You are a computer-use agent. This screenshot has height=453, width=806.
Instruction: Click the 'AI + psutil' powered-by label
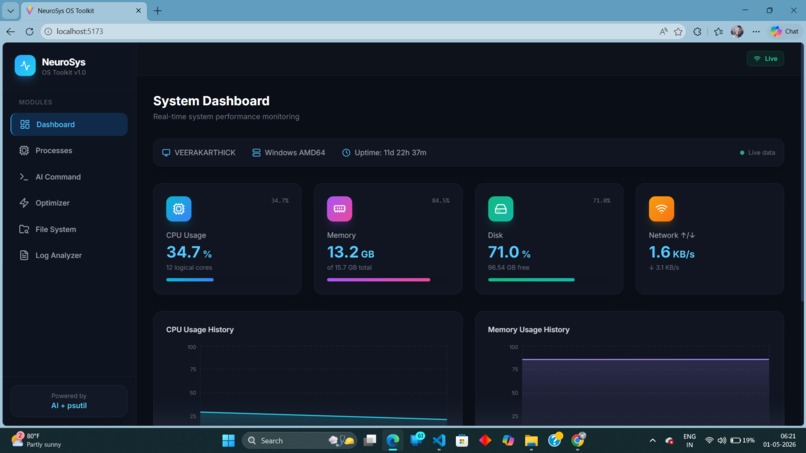point(69,406)
